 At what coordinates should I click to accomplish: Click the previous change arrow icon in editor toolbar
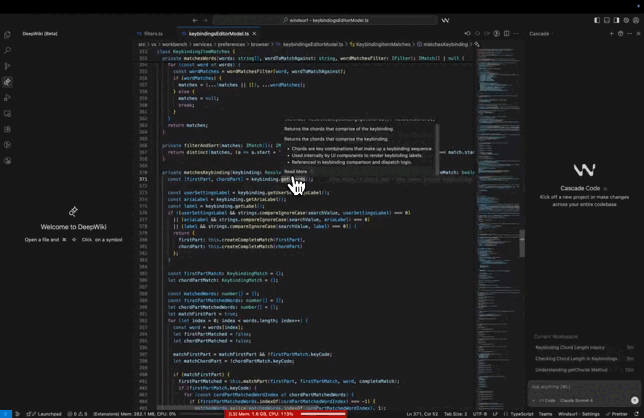[467, 34]
